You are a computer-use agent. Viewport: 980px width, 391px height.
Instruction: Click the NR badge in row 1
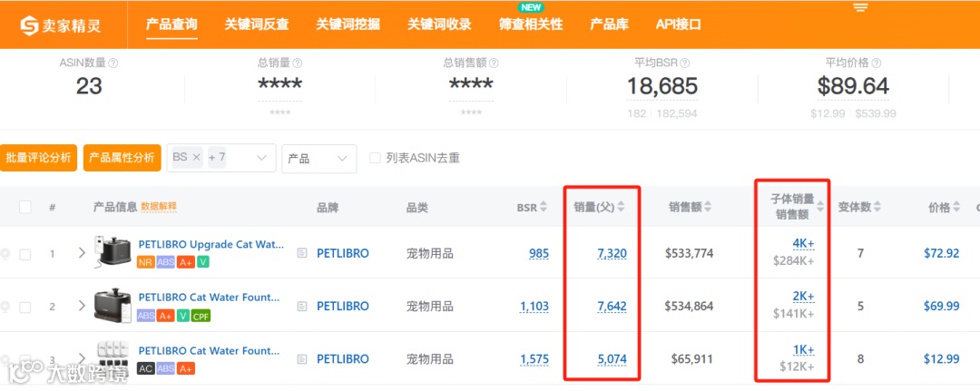pos(145,262)
